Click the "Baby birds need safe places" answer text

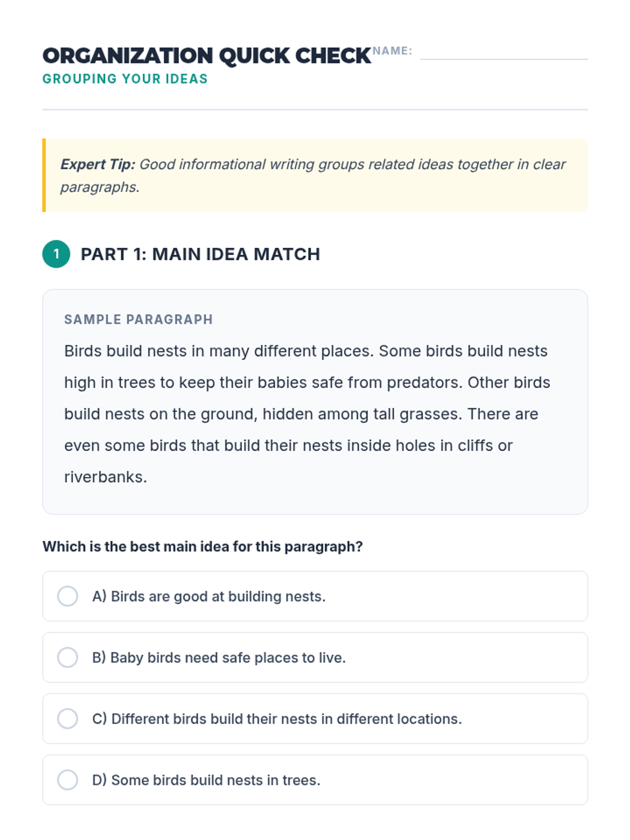219,657
